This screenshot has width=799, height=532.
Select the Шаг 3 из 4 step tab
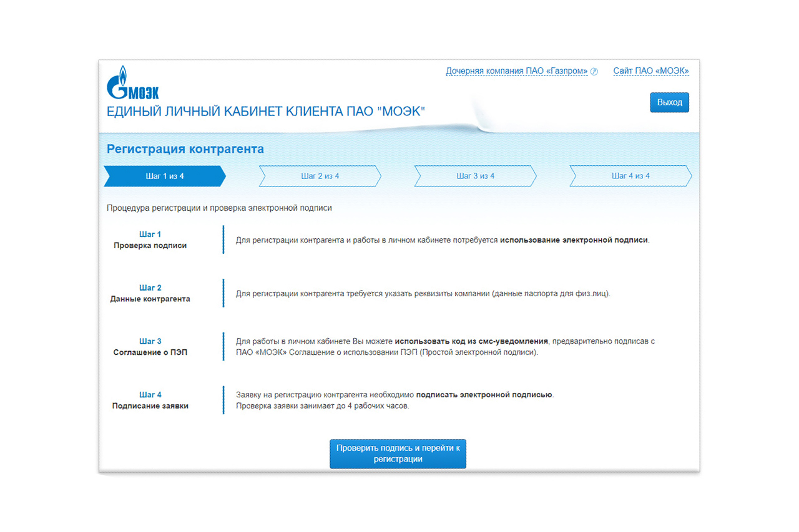click(x=476, y=176)
